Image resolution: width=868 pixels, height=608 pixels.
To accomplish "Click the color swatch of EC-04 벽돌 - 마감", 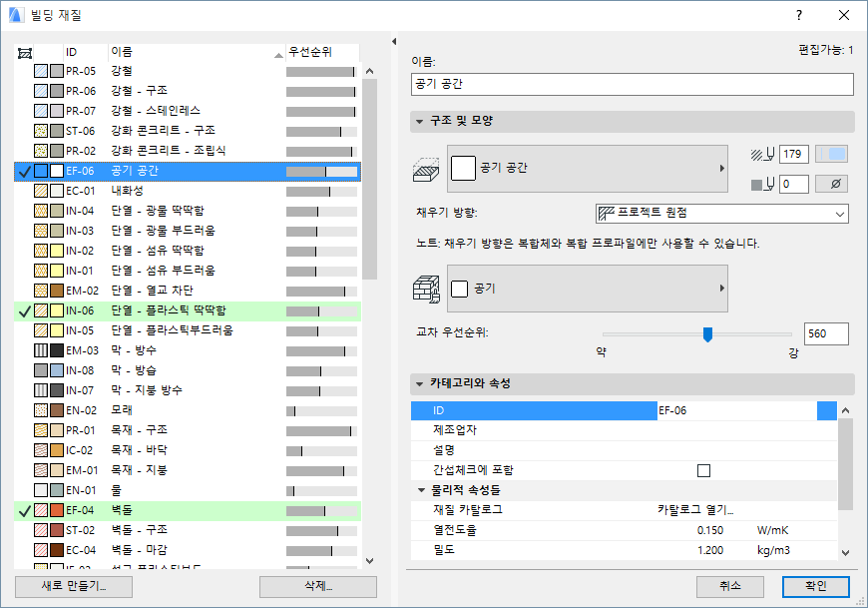I will 57,550.
